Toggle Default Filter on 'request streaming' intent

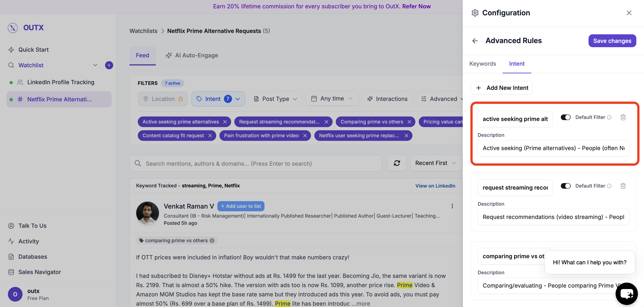(566, 186)
